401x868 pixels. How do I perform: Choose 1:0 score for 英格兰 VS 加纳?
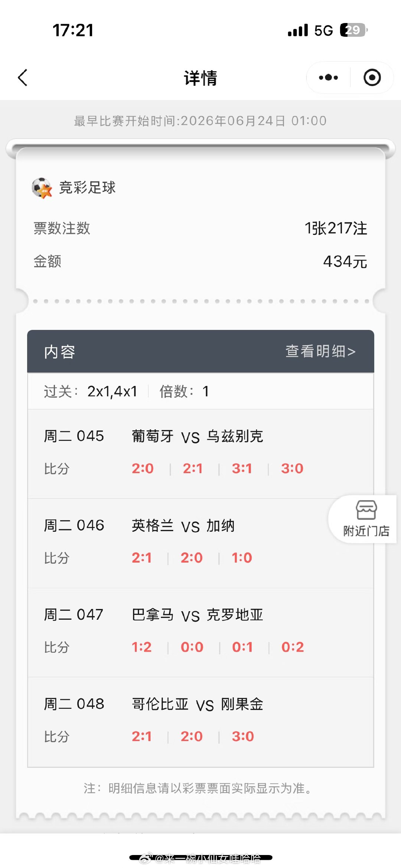[242, 558]
